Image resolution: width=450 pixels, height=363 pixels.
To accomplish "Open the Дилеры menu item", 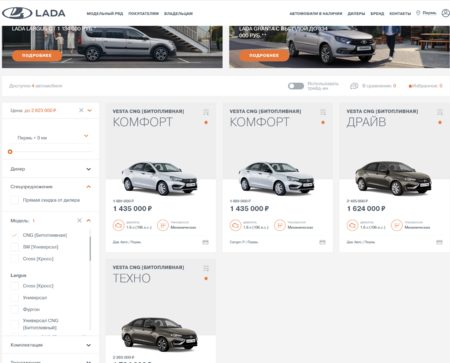I will point(356,14).
